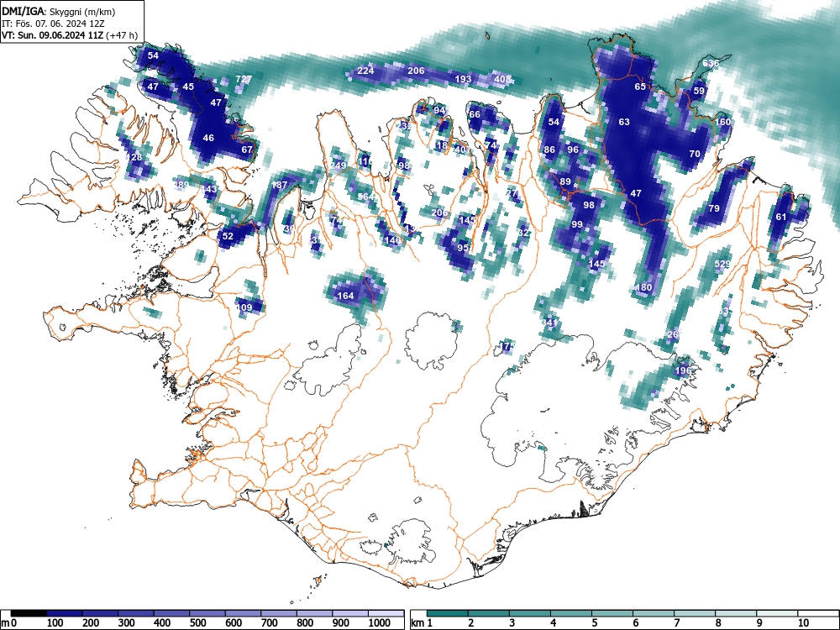The image size is (840, 630).
Task: Click the visibility value '193' on the map
Action: point(463,79)
